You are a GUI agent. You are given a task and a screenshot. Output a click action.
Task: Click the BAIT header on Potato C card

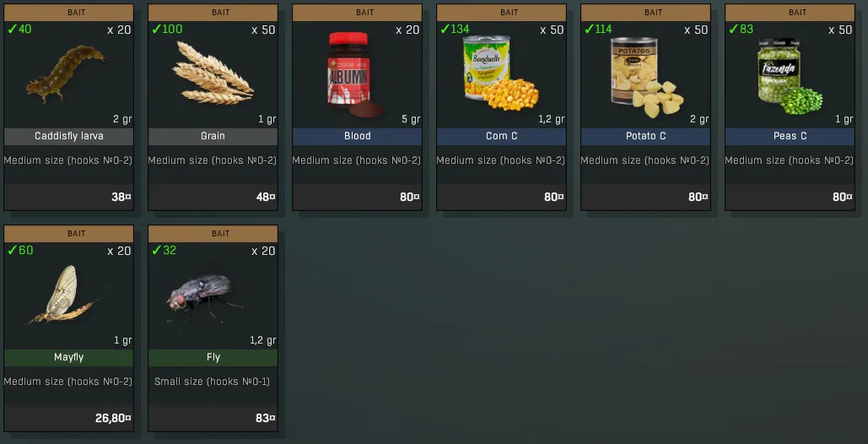(x=645, y=12)
